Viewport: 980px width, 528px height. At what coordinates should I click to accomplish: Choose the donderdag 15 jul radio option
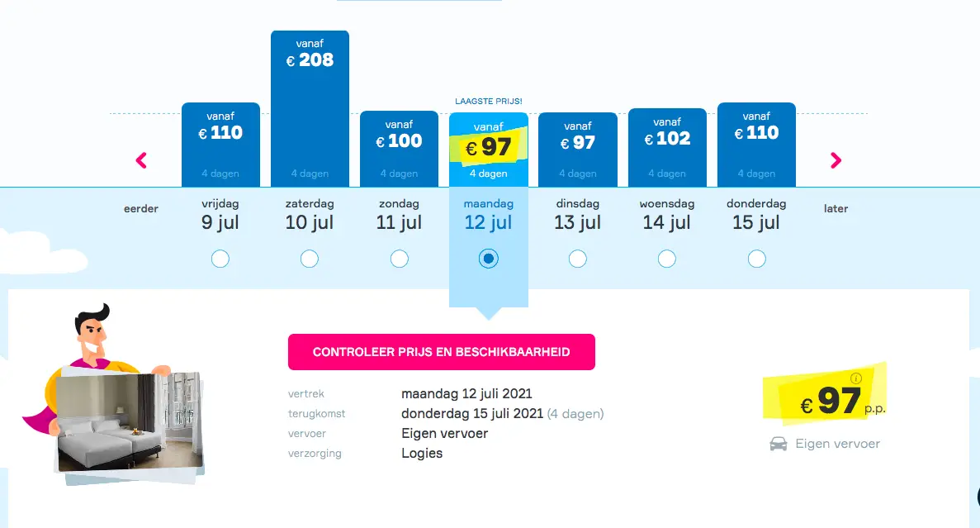[x=756, y=259]
